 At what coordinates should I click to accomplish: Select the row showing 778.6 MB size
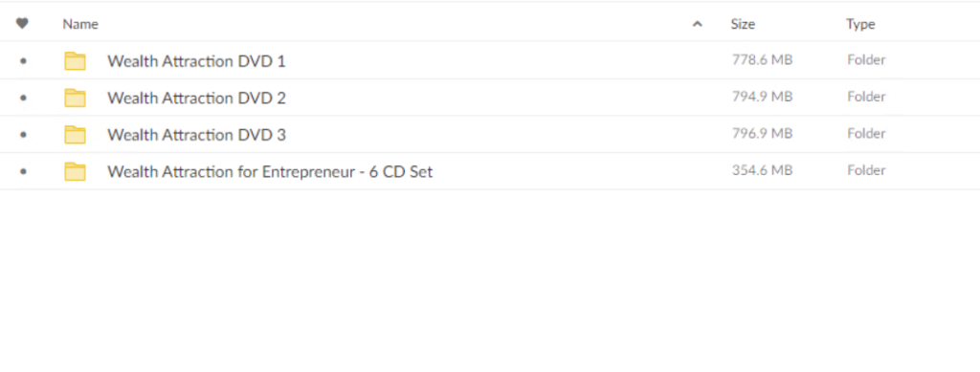click(x=490, y=60)
